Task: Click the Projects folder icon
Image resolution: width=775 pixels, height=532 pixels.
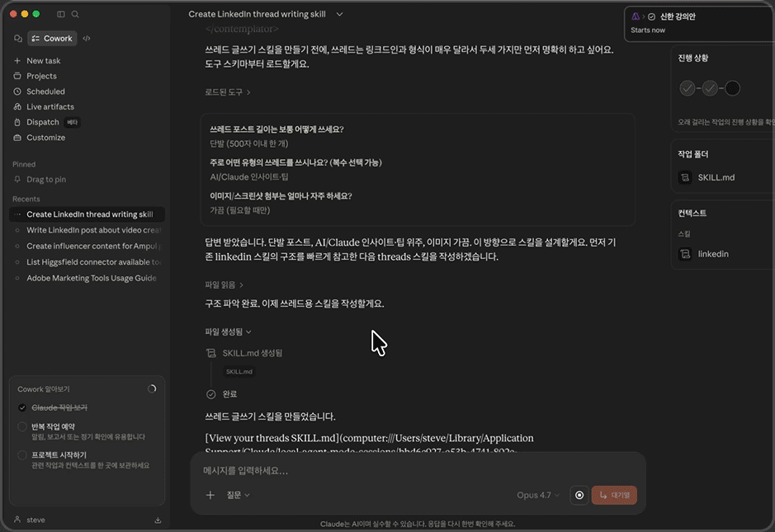Action: pos(17,76)
